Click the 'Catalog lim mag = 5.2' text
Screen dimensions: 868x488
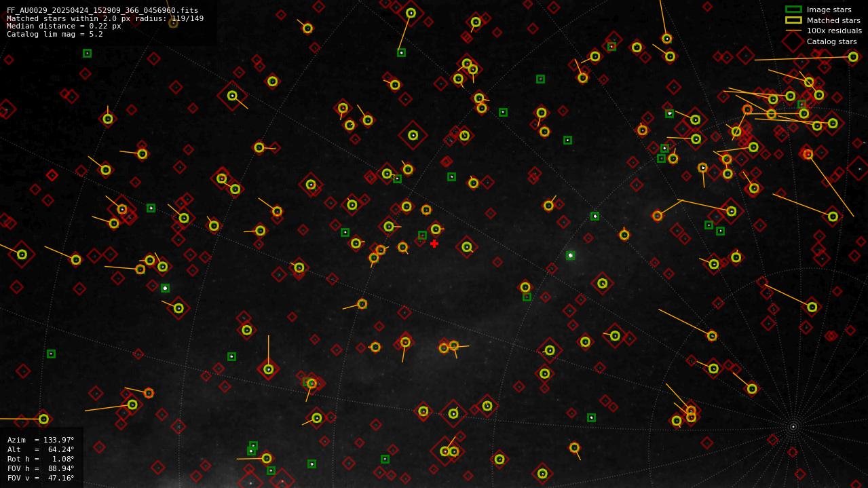55,34
